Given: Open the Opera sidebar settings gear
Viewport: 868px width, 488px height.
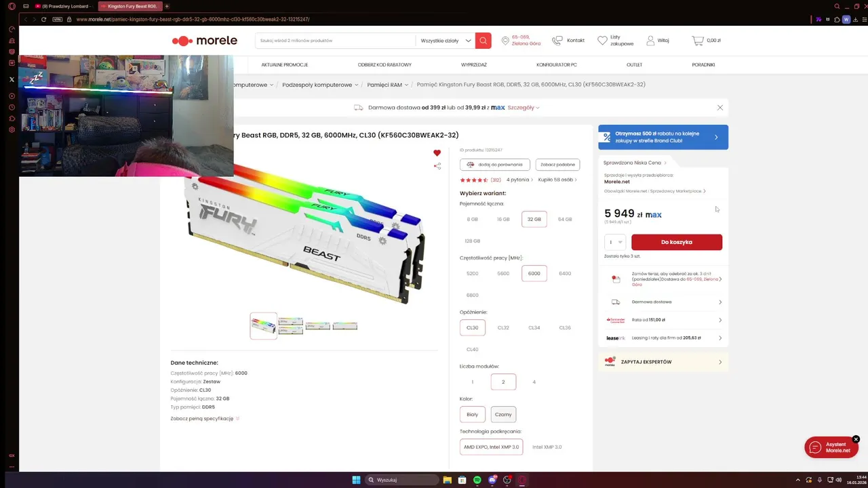Looking at the screenshot, I should pos(12,129).
